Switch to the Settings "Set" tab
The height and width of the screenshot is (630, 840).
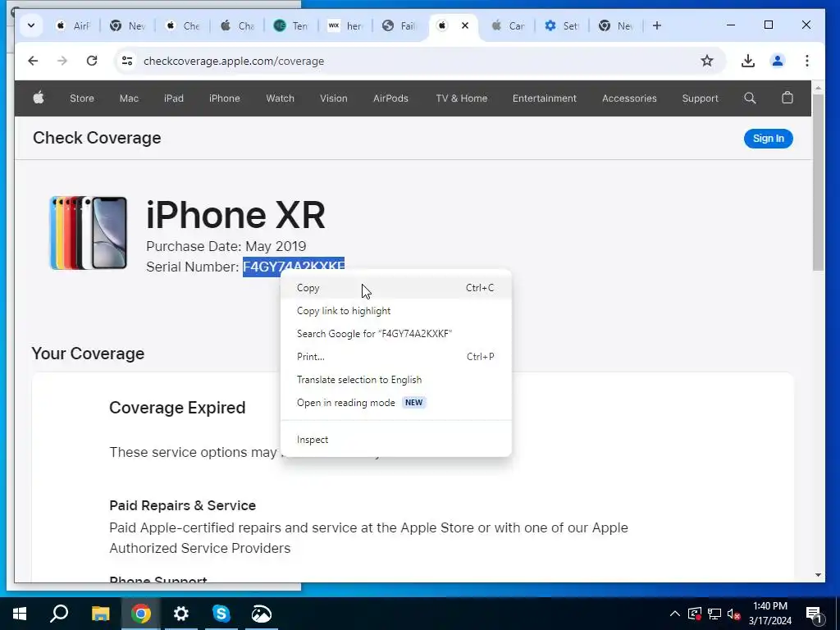pos(561,25)
